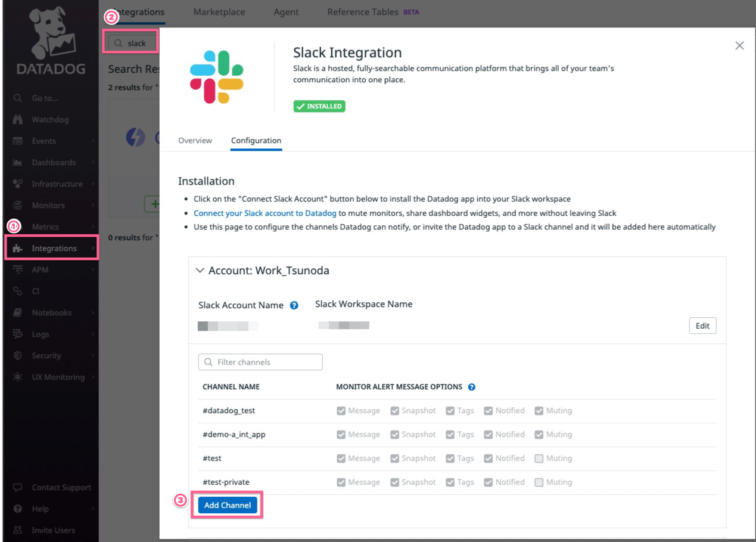Screen dimensions: 756x542
Task: Switch to the Overview tab
Action: click(x=195, y=141)
